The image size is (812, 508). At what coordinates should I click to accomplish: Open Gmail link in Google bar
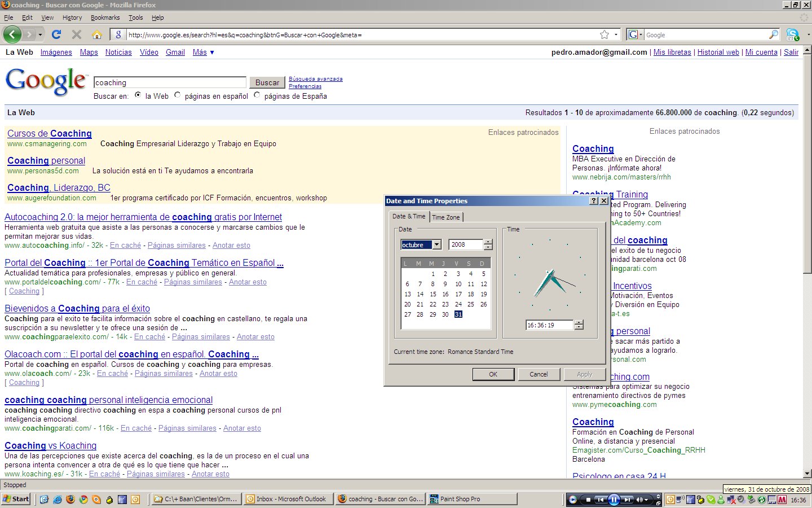175,52
